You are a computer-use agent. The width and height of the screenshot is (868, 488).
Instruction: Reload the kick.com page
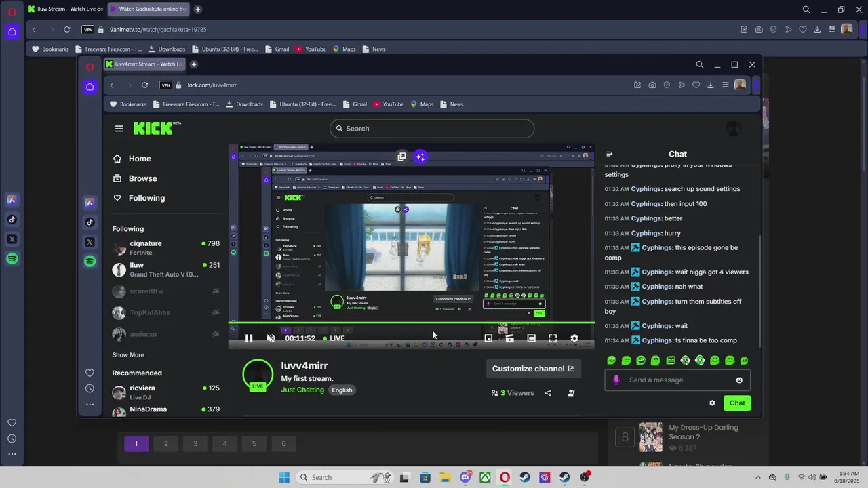[x=144, y=85]
